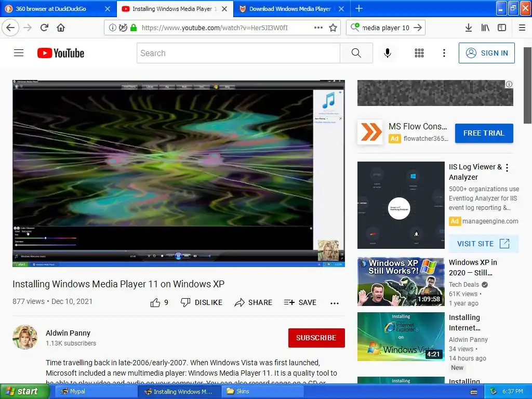Open options menu for IIS Log Viewer ad
The width and height of the screenshot is (532, 399).
507,168
